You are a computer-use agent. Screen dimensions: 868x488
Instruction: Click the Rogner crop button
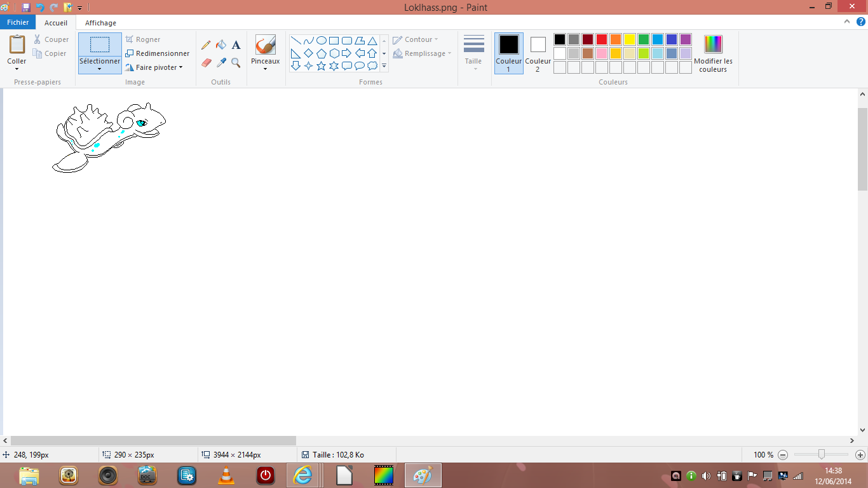click(143, 39)
